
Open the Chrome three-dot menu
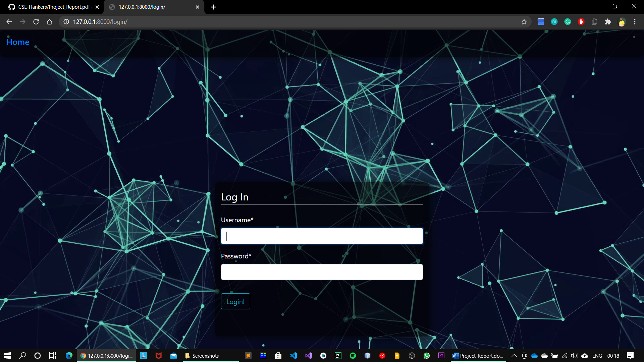pos(635,22)
